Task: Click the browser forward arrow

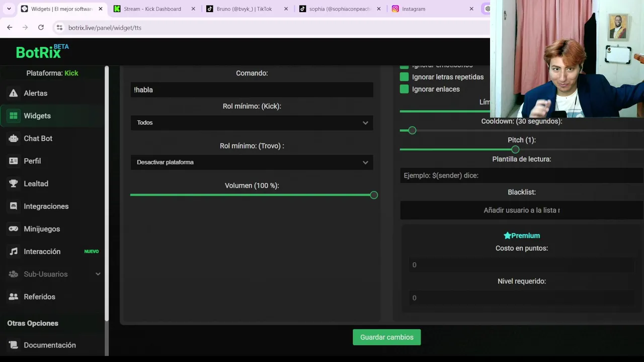Action: [x=25, y=28]
